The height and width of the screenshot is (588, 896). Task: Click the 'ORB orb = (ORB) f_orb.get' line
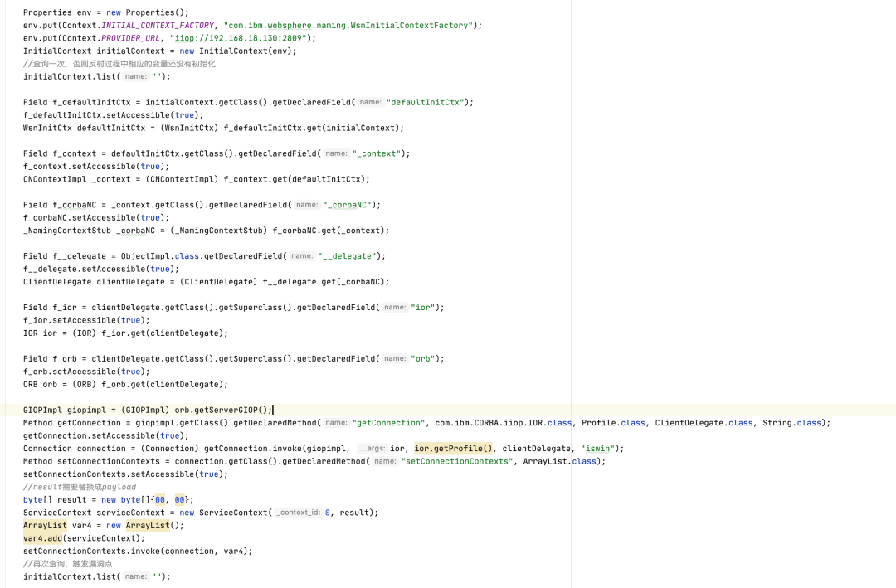pyautogui.click(x=126, y=385)
